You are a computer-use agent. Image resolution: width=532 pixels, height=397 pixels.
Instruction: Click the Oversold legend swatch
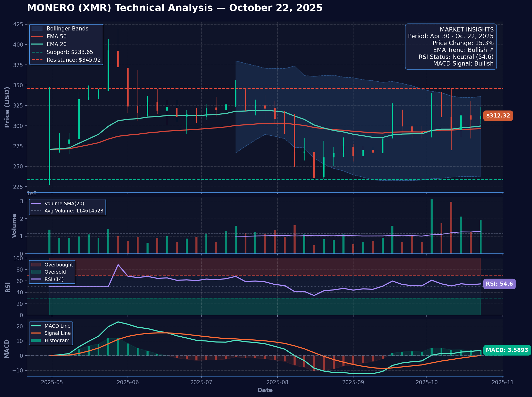(x=36, y=272)
